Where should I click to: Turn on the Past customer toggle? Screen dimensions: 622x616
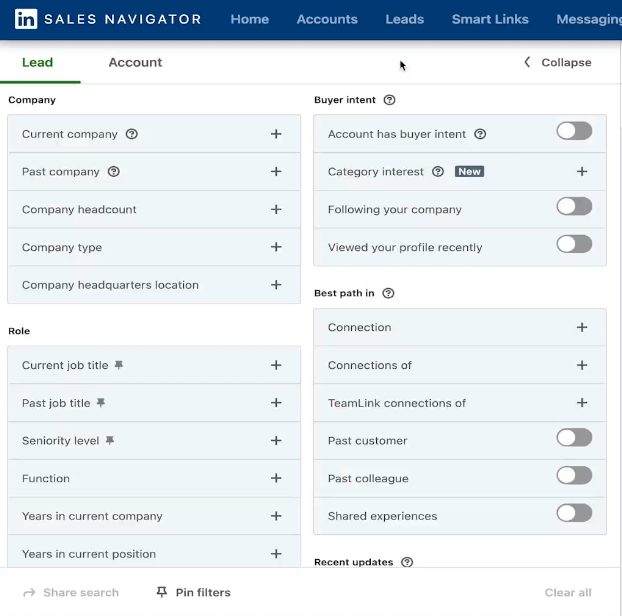coord(574,438)
